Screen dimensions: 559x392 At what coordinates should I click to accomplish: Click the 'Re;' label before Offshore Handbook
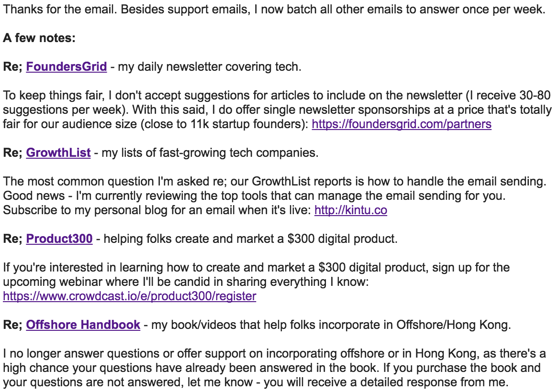[x=13, y=325]
